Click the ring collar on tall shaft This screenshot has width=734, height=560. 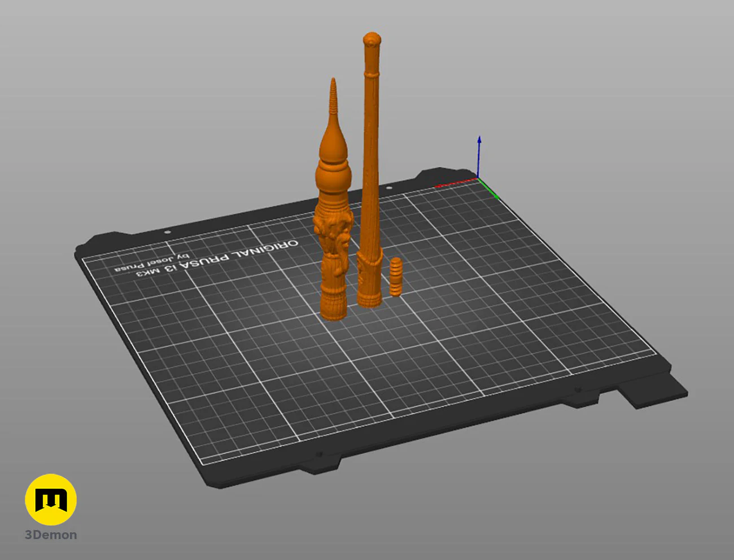point(372,75)
